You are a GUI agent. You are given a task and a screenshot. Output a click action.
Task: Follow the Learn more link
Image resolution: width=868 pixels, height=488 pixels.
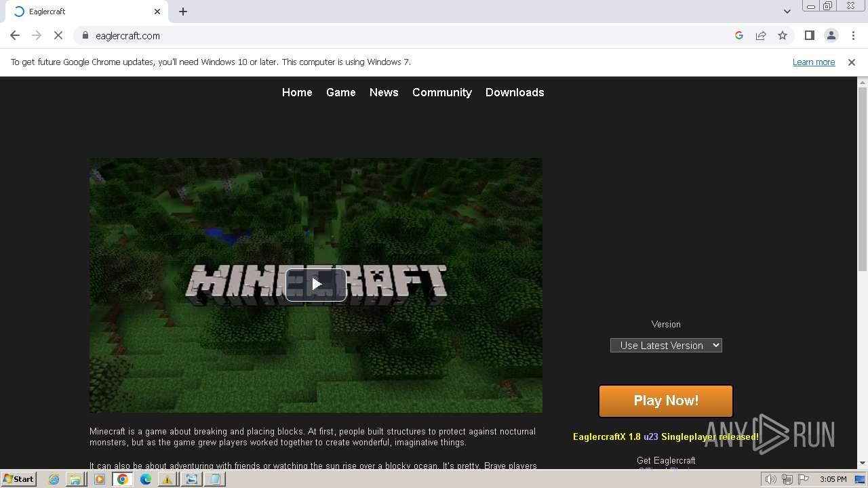pyautogui.click(x=814, y=62)
